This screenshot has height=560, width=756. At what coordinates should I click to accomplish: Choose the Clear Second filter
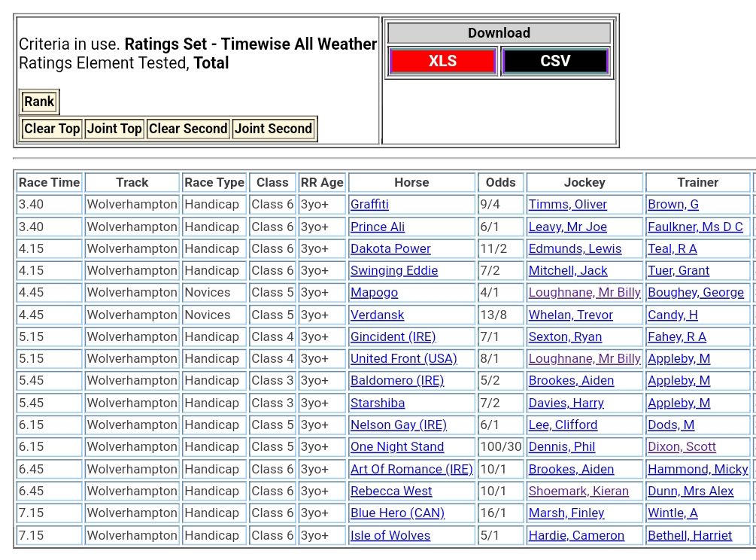click(188, 129)
